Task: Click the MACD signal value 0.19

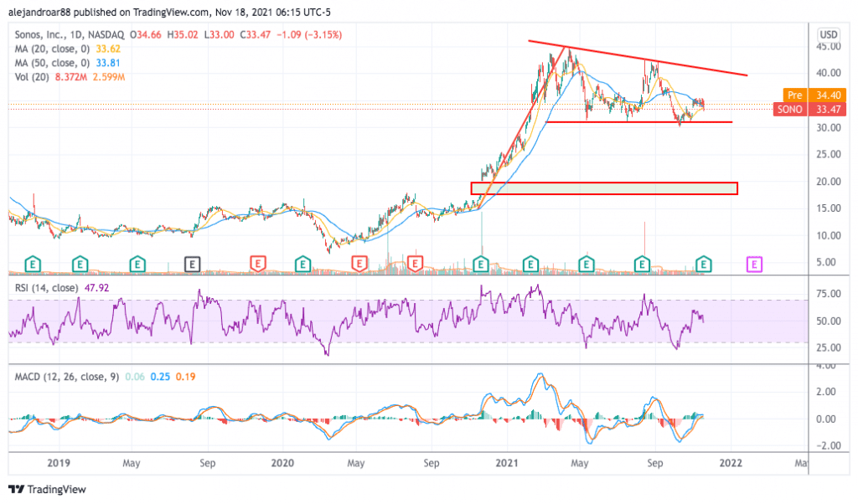Action: [x=185, y=377]
